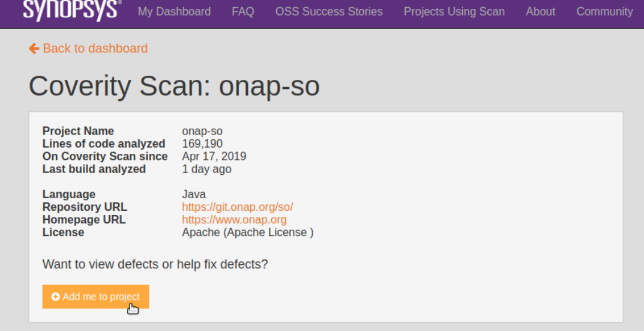Open the Community menu item
This screenshot has height=331, width=644.
(x=604, y=11)
